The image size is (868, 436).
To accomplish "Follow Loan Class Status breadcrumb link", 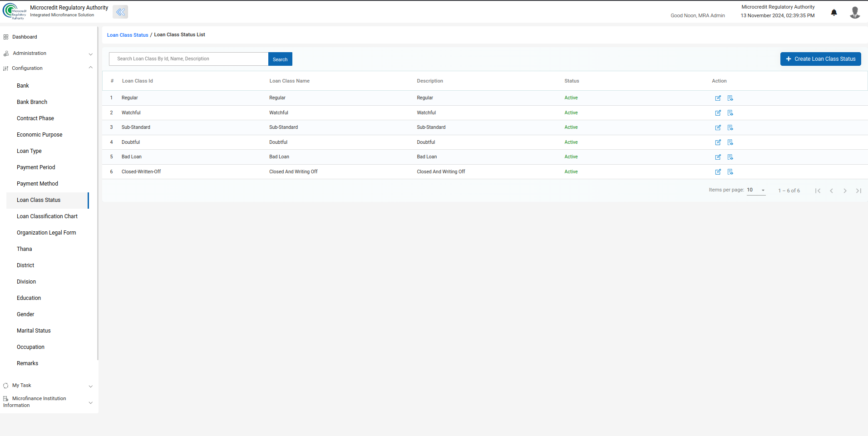I will tap(128, 35).
